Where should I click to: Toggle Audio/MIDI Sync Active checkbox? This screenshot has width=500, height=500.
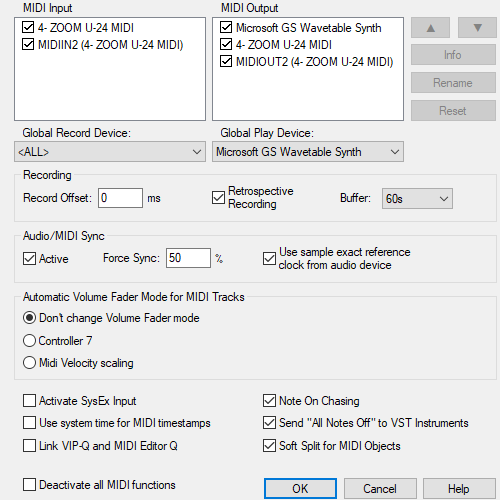pos(29,259)
